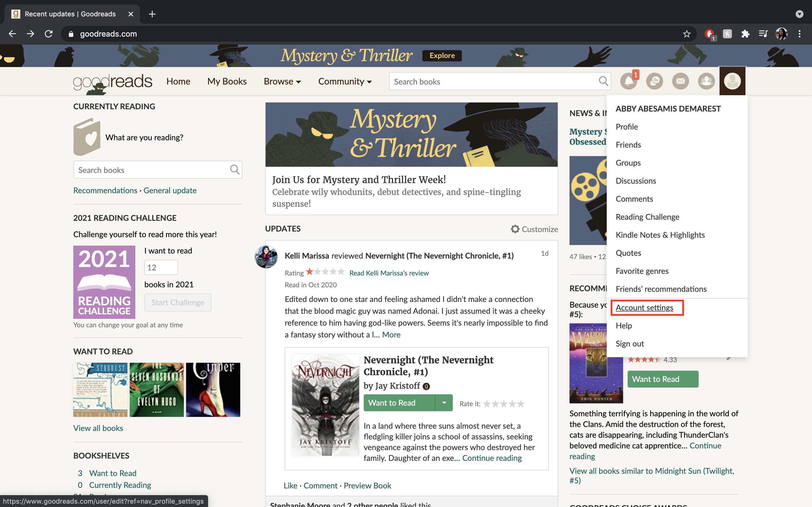Viewport: 812px width, 507px height.
Task: Click the Start Challenge button
Action: (177, 302)
